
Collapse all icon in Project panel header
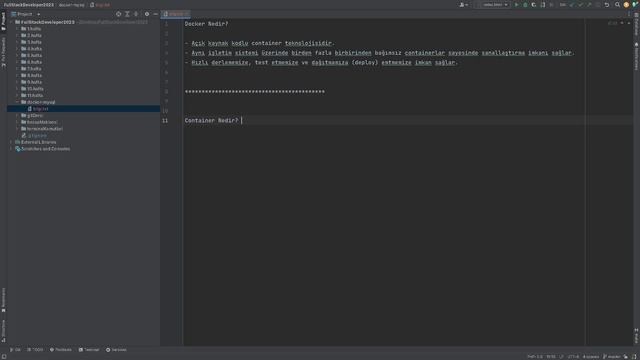[136, 14]
